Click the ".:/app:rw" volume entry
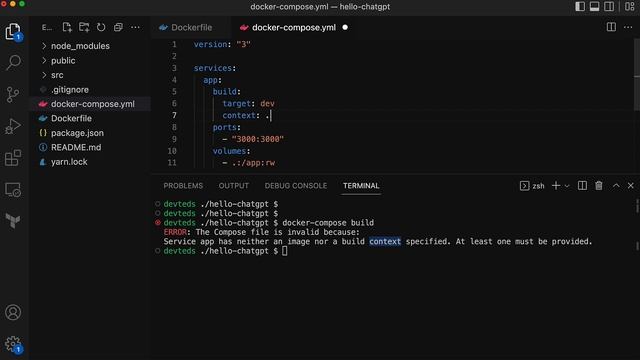Screen dimensions: 640x360 point(253,163)
